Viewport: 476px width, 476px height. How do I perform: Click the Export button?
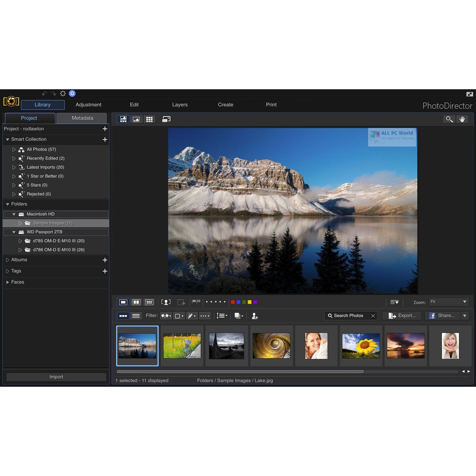click(x=402, y=316)
